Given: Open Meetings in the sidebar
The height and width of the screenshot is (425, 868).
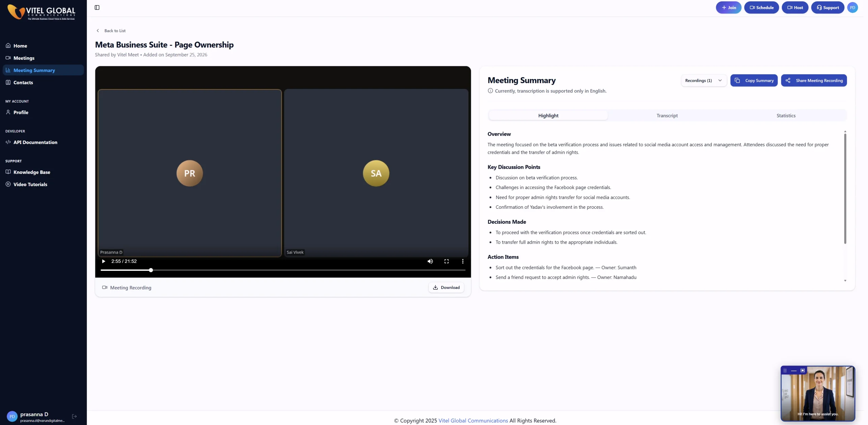Looking at the screenshot, I should (43, 58).
